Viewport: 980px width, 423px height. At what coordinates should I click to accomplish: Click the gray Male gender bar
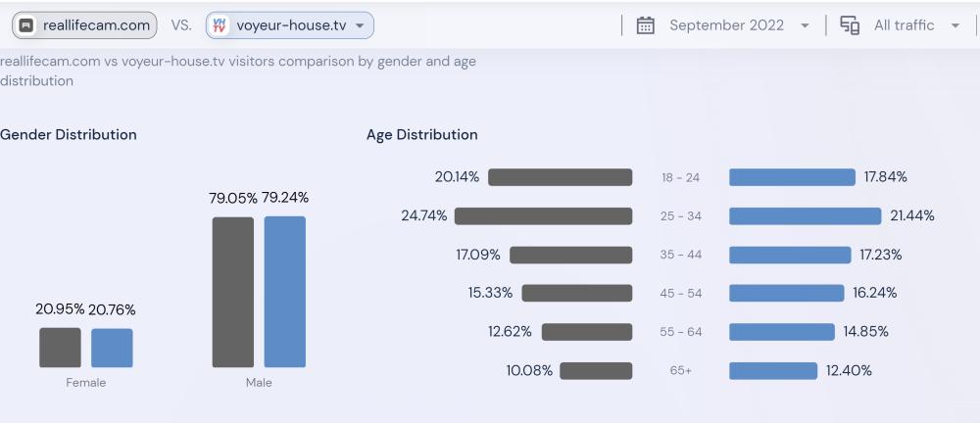point(232,292)
